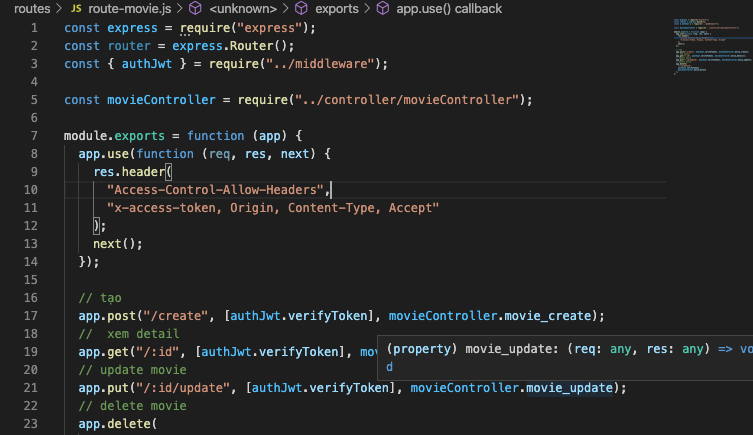Open the routes folder breadcrumb

click(32, 9)
